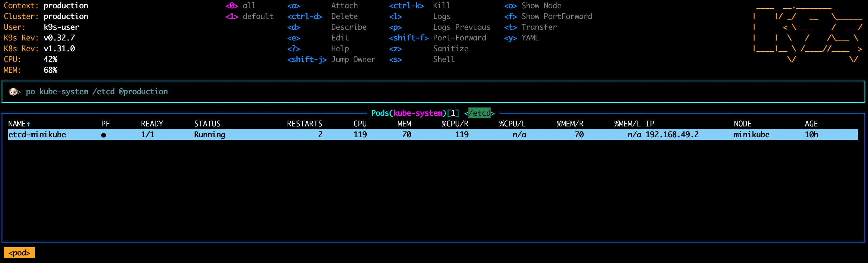Switch to the <0> all namespace
The image size is (868, 263).
(x=240, y=6)
